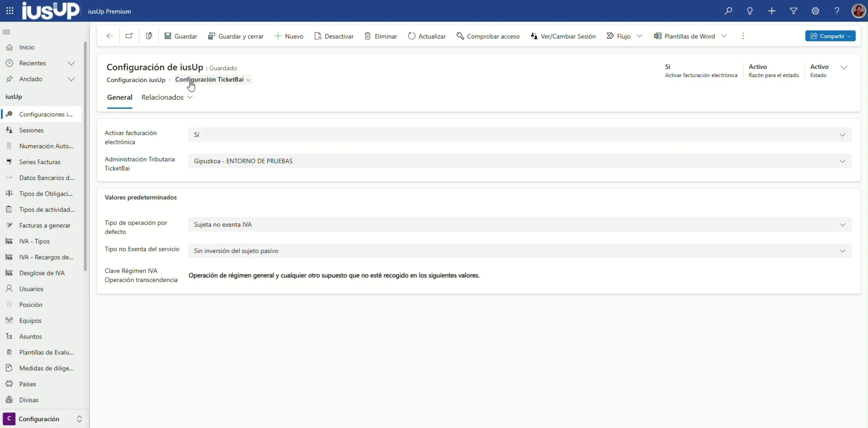Expand the Recientes section in sidebar
Viewport: 868px width, 428px height.
71,63
